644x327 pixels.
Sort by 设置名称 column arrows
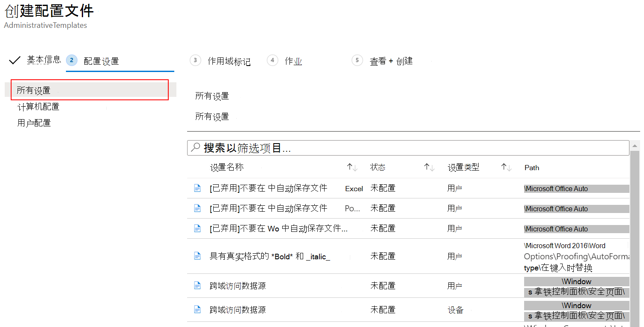click(352, 168)
